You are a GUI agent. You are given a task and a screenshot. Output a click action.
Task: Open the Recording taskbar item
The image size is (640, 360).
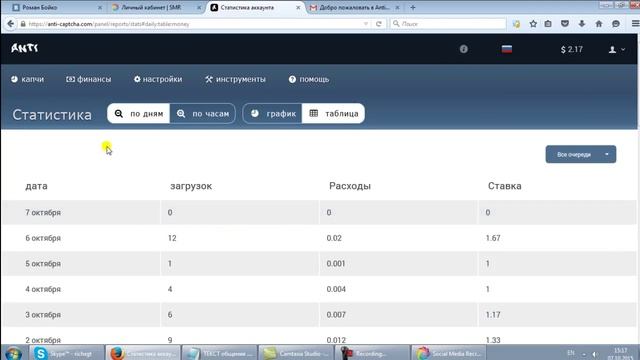372,353
